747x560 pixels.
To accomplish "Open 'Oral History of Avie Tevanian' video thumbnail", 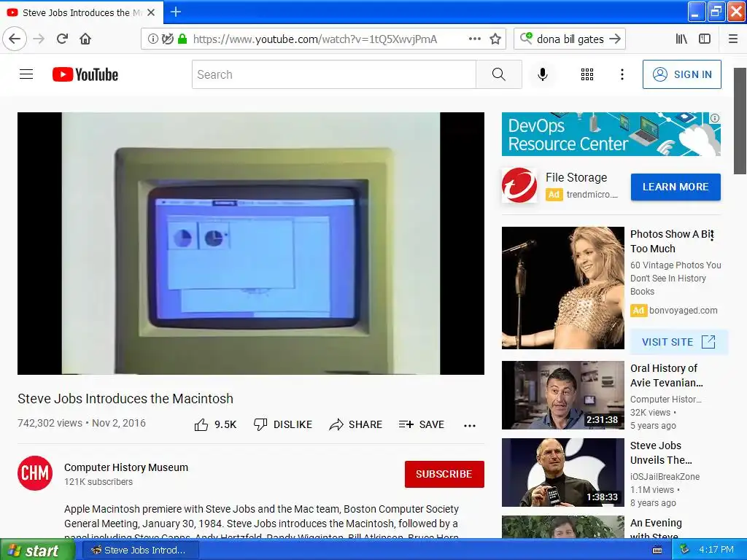I will click(562, 394).
